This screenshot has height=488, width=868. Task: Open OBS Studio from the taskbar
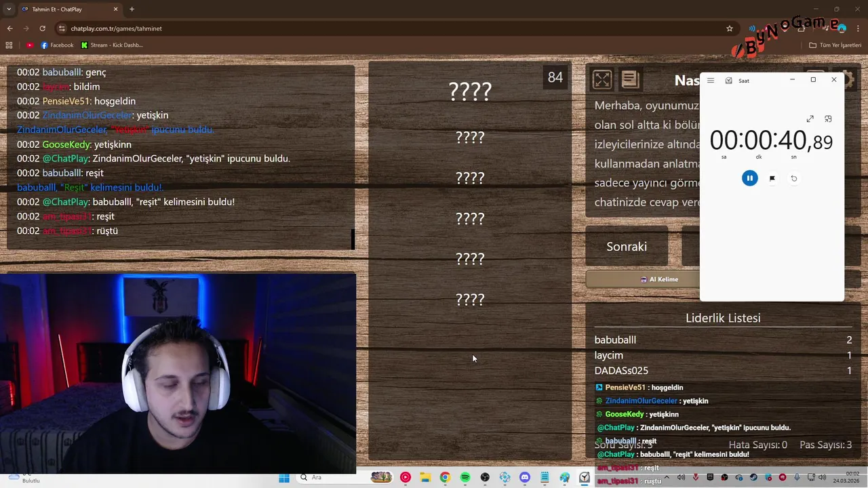(x=485, y=477)
